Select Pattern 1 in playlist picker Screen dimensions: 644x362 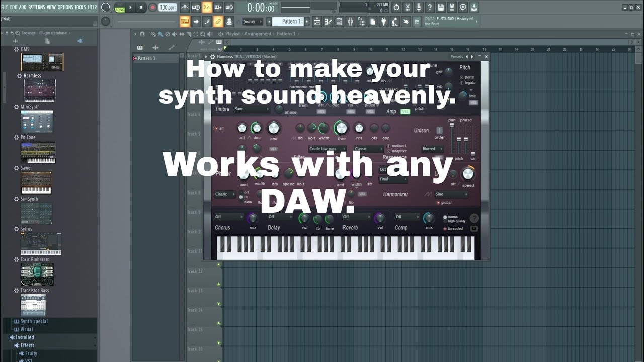coord(156,58)
